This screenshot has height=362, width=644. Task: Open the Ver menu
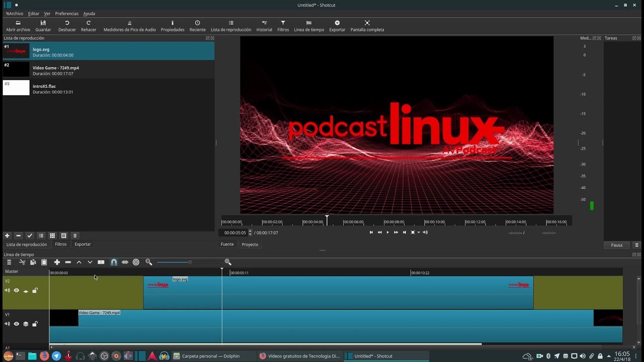47,14
